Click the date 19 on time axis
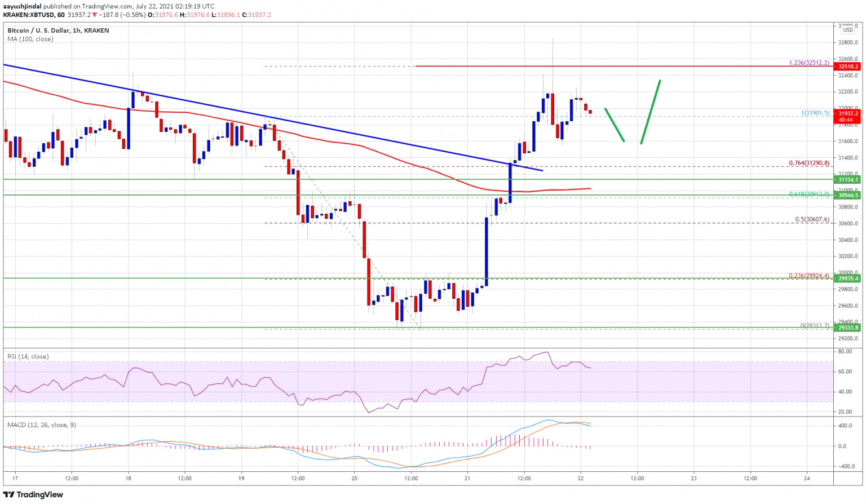Viewport: 866px width, 504px height. (x=241, y=479)
